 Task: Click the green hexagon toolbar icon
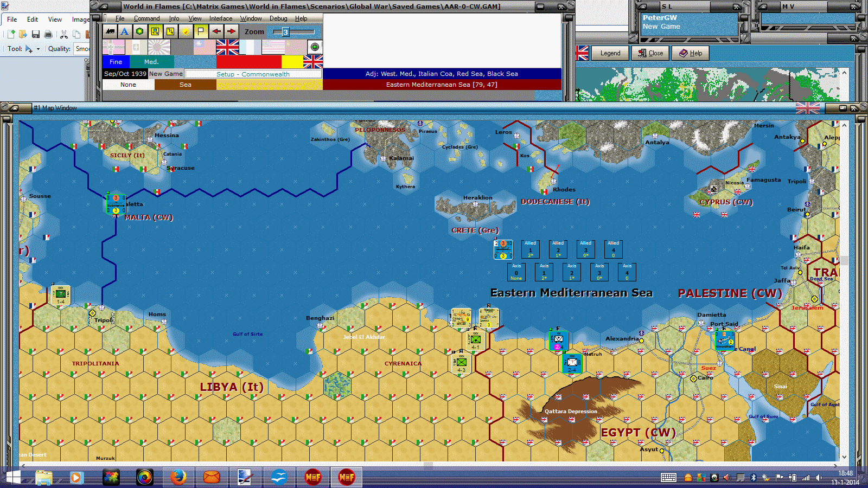point(140,31)
